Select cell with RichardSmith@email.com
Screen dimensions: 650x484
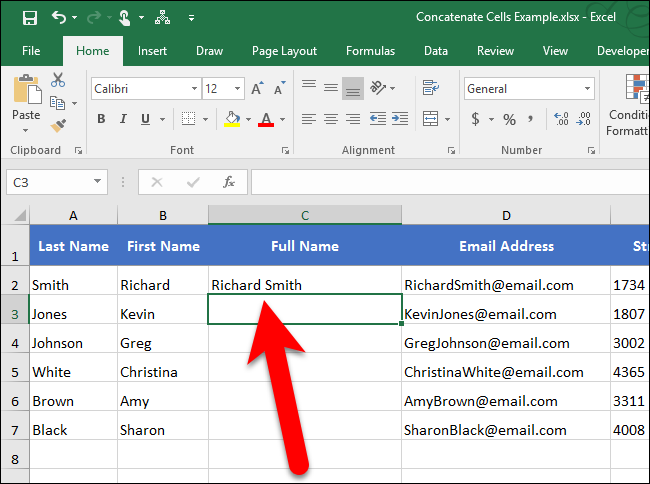(505, 285)
